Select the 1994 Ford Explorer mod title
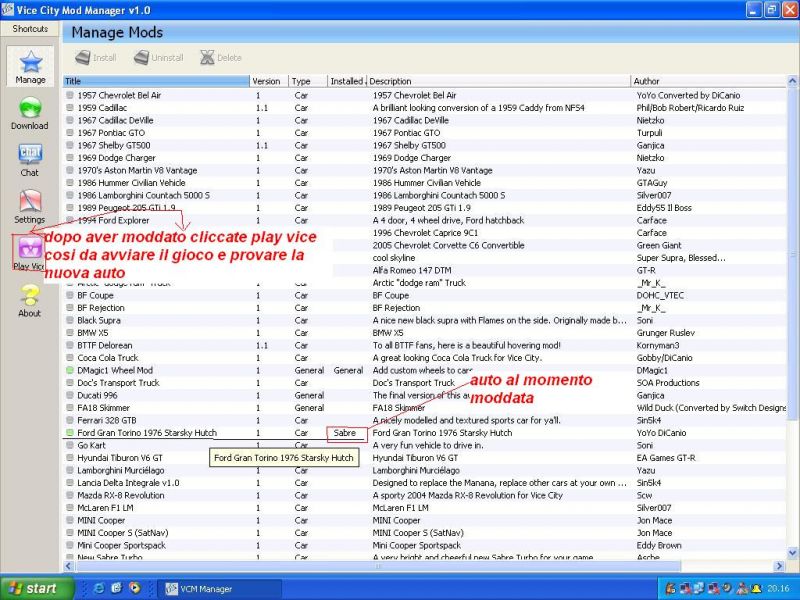The width and height of the screenshot is (800, 600). pos(113,220)
